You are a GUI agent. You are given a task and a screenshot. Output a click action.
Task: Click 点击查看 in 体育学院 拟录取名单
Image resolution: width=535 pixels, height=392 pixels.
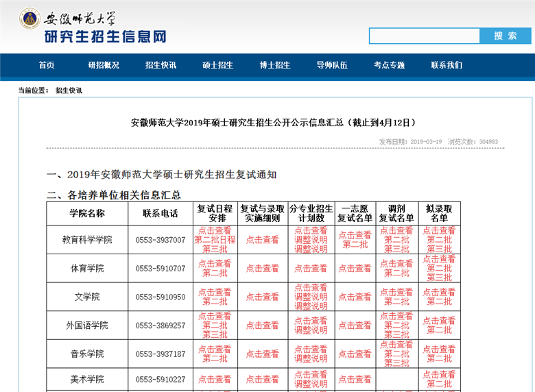(x=439, y=259)
